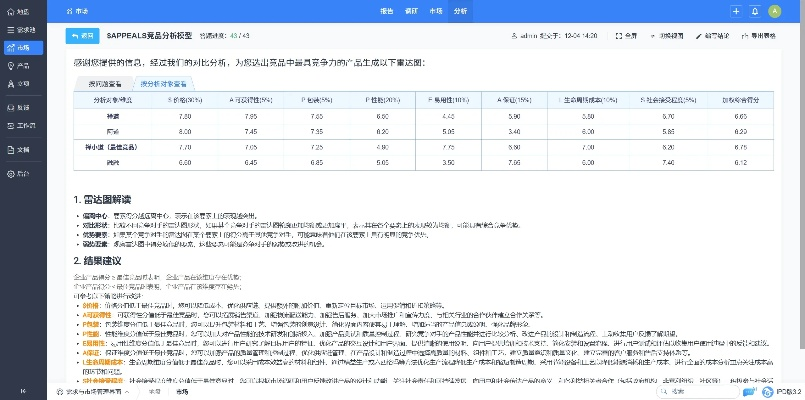Screen dimensions: 805x400
Task: Select the left table view tab
Action: (104, 84)
